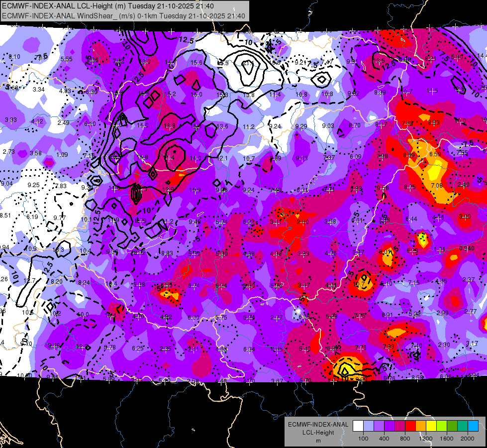Screen dimensions: 487x448
Task: Select the medium purple legend swatch
Action: point(379,426)
